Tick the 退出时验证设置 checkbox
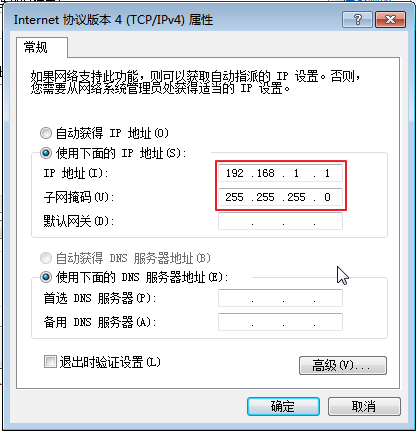416x431 pixels. pyautogui.click(x=50, y=362)
